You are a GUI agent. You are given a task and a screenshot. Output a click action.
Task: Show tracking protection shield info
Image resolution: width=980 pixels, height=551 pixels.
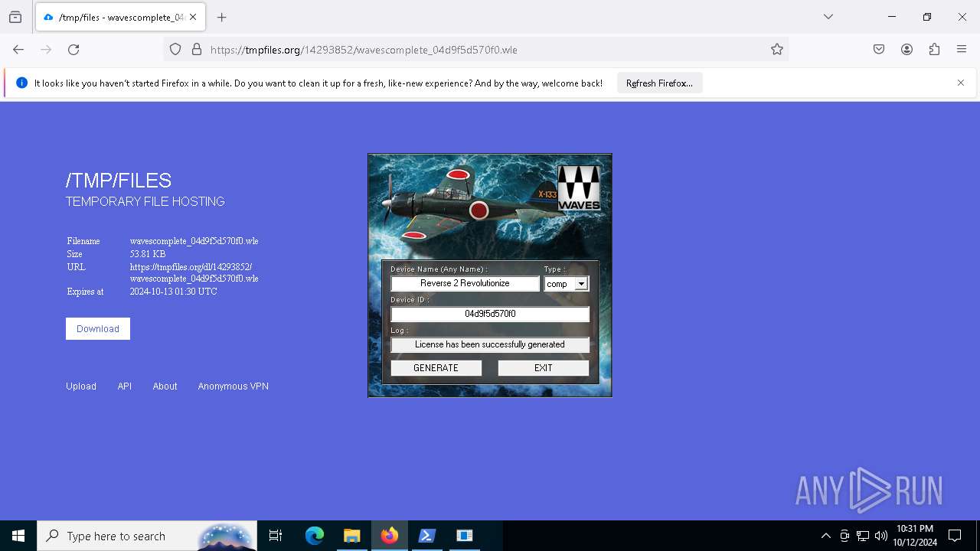175,50
